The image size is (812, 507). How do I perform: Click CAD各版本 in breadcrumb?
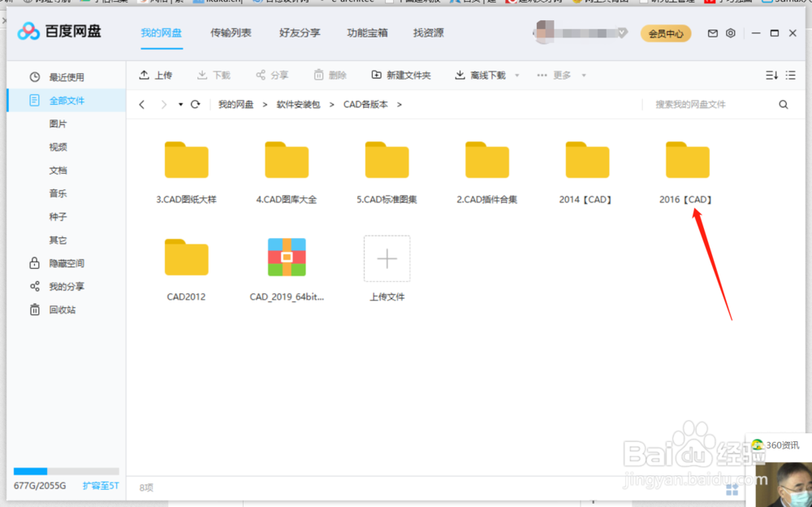pos(365,104)
